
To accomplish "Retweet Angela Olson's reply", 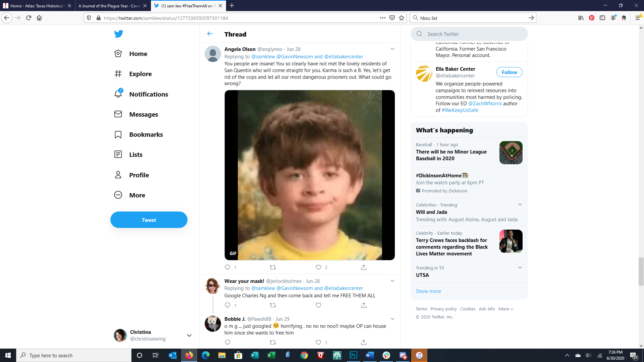I will coord(273,267).
